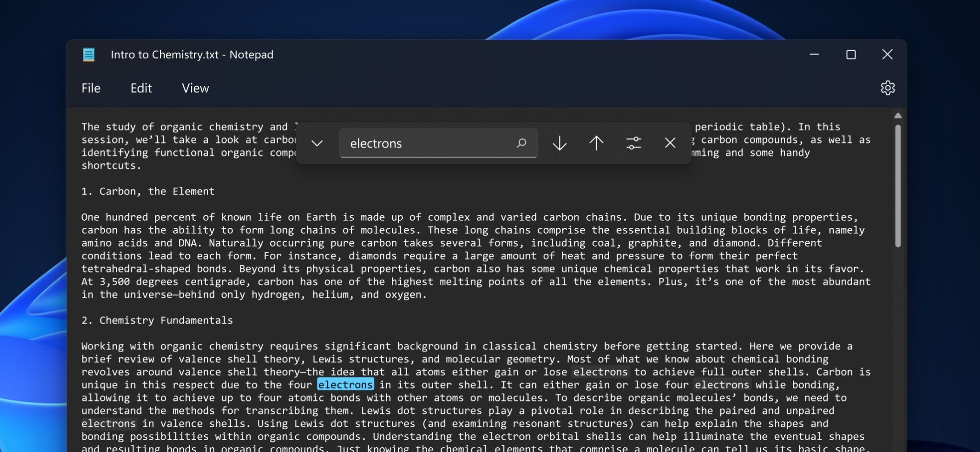This screenshot has height=452, width=980.
Task: Find previous occurrence using up arrow
Action: click(x=596, y=143)
